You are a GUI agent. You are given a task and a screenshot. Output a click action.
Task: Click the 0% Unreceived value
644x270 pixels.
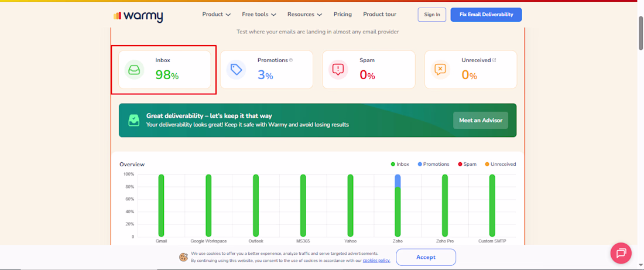point(469,75)
